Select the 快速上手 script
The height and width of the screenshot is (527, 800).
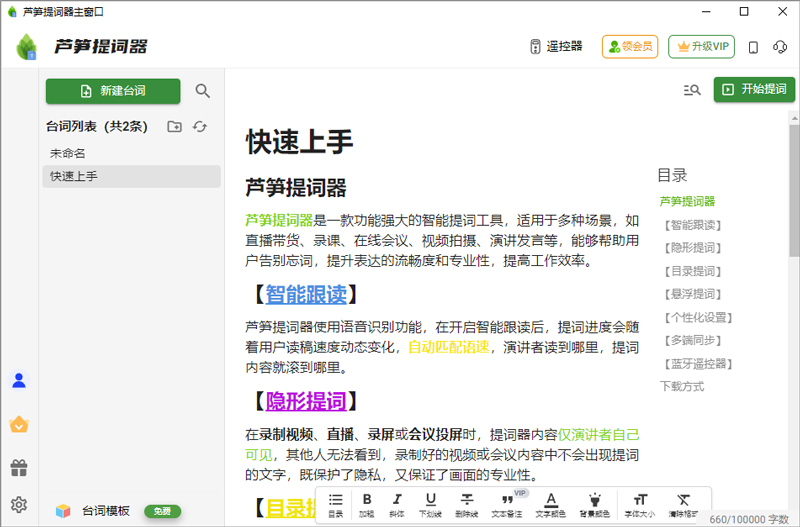132,176
